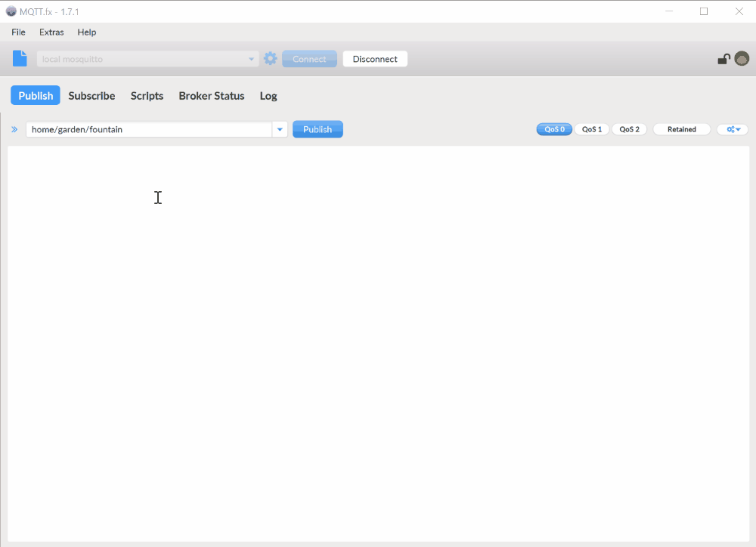
Task: Select QoS 1 level
Action: 592,129
